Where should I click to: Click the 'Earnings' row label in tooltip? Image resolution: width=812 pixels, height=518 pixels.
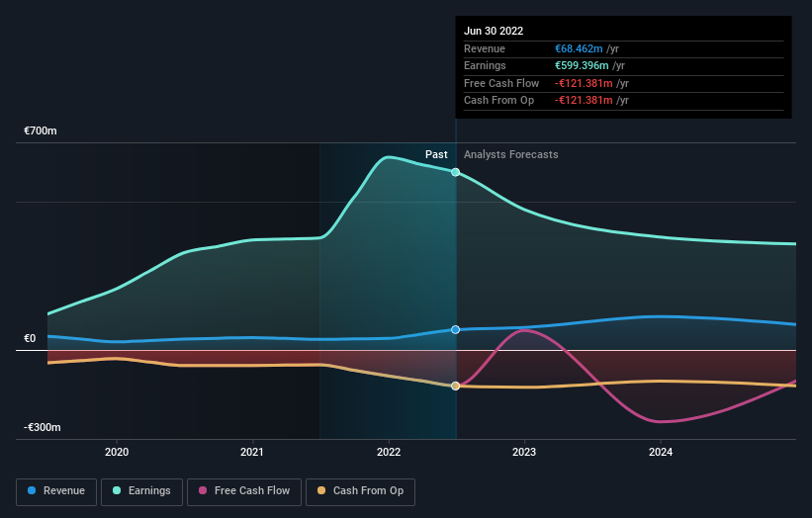(x=485, y=65)
